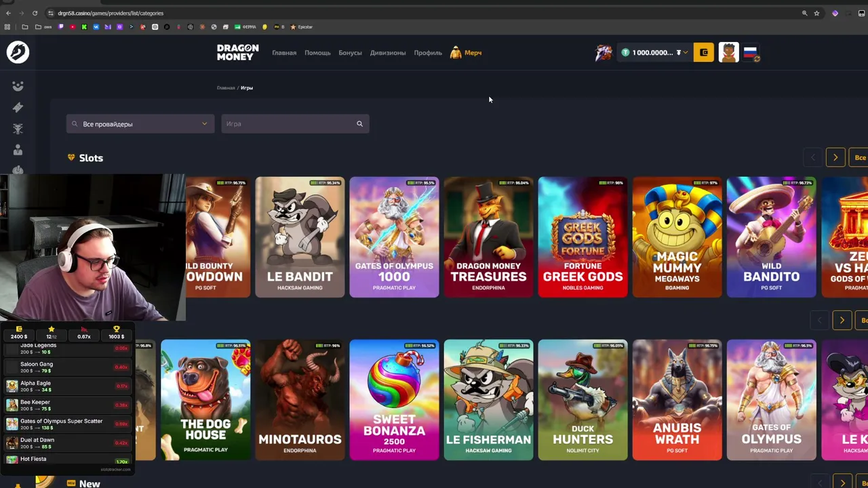
Task: Launch The Dog House game card
Action: (205, 400)
